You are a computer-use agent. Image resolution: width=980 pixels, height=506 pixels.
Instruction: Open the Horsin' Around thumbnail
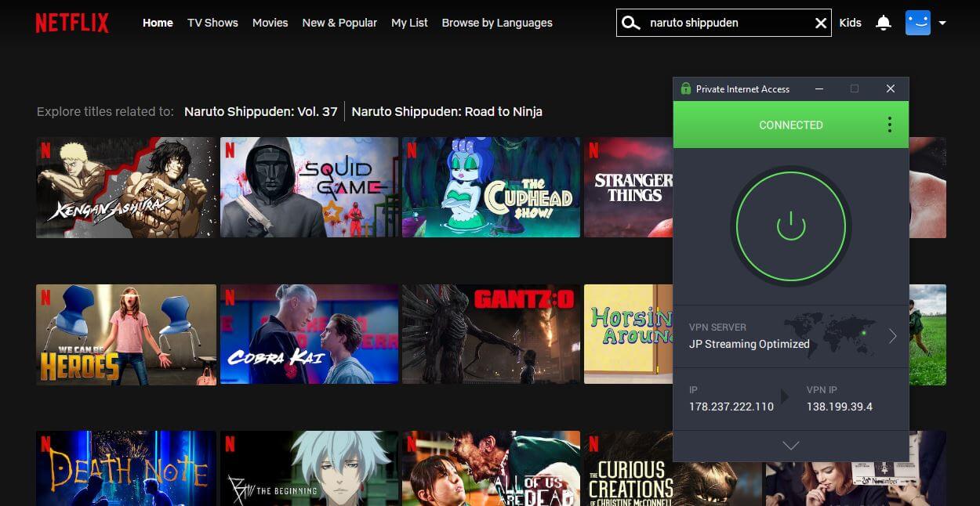628,334
